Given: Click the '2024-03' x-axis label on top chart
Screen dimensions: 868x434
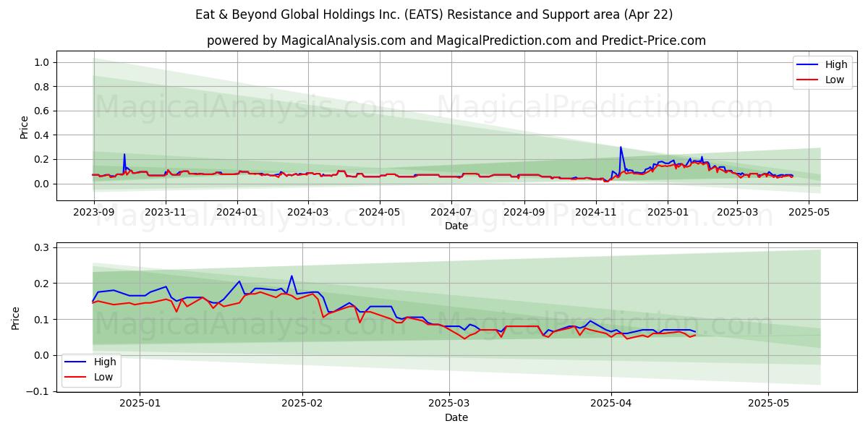Looking at the screenshot, I should (308, 213).
